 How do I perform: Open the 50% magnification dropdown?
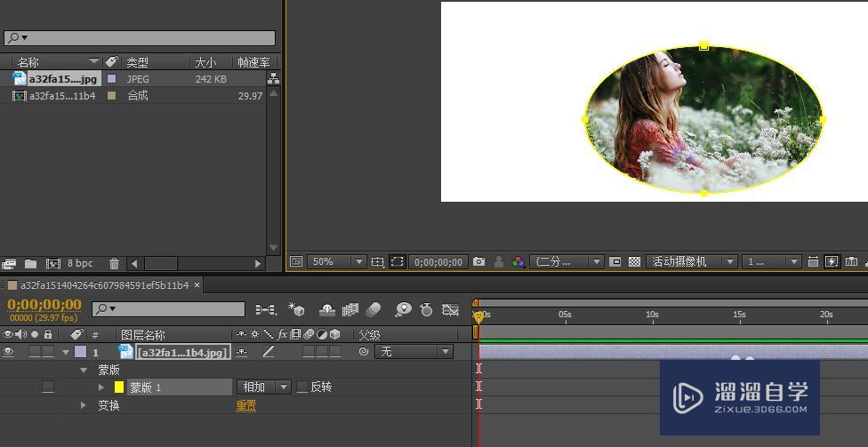pos(336,261)
